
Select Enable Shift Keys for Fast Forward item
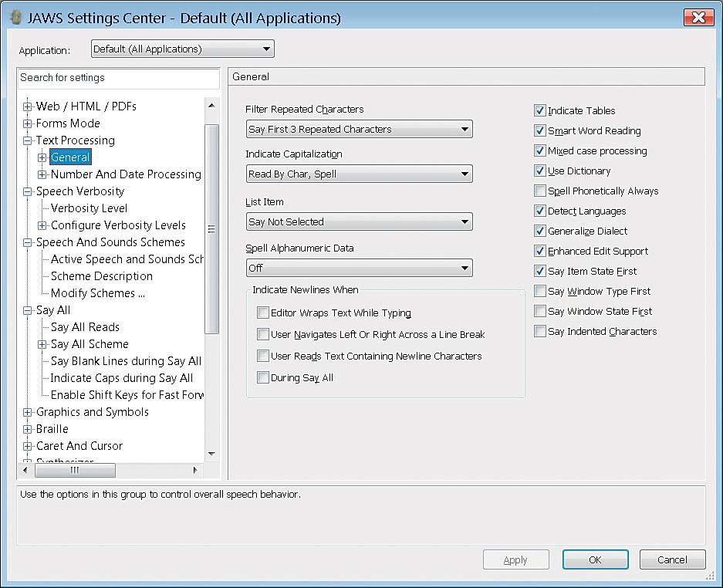coord(127,395)
